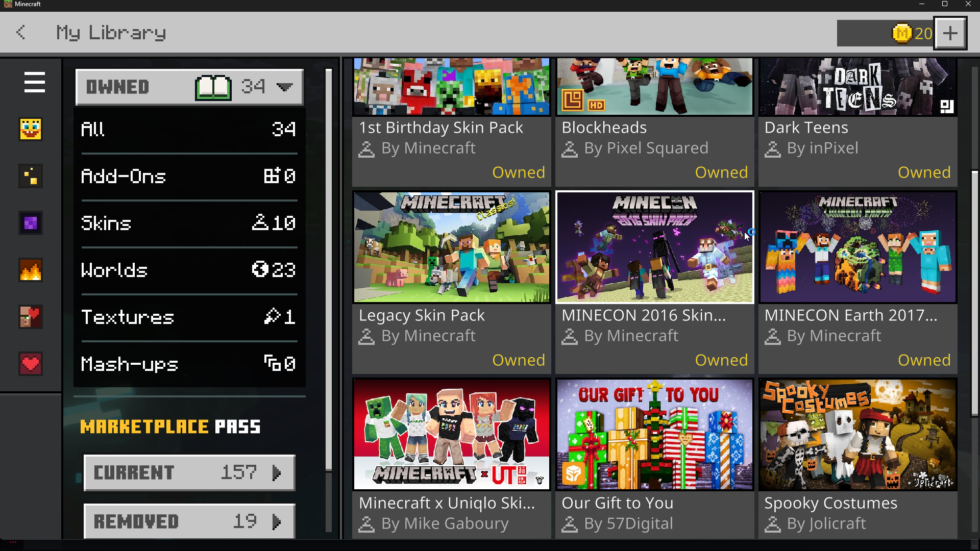
Task: Open the hamburger menu icon in sidebar
Action: pyautogui.click(x=34, y=82)
